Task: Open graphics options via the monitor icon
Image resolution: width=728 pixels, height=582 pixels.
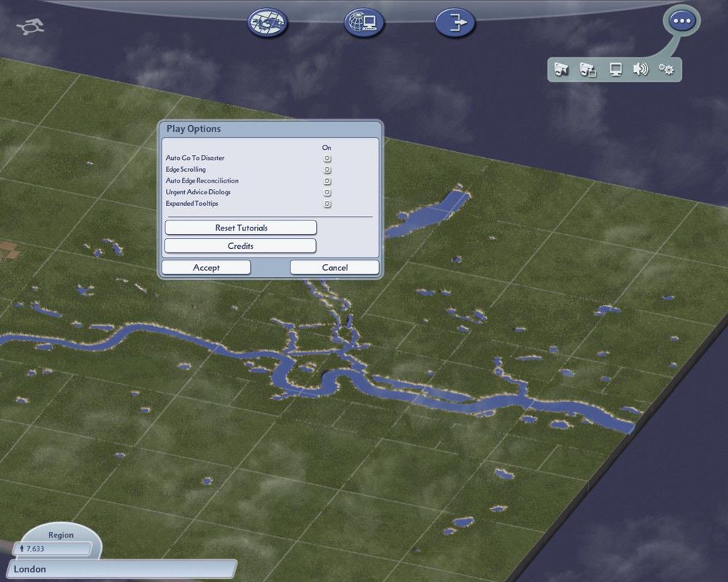Action: tap(616, 70)
